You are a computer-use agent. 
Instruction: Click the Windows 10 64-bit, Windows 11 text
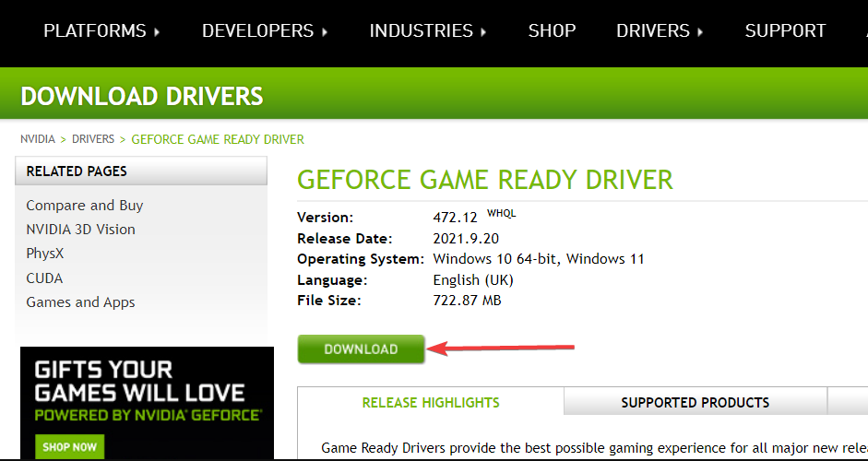click(x=539, y=259)
